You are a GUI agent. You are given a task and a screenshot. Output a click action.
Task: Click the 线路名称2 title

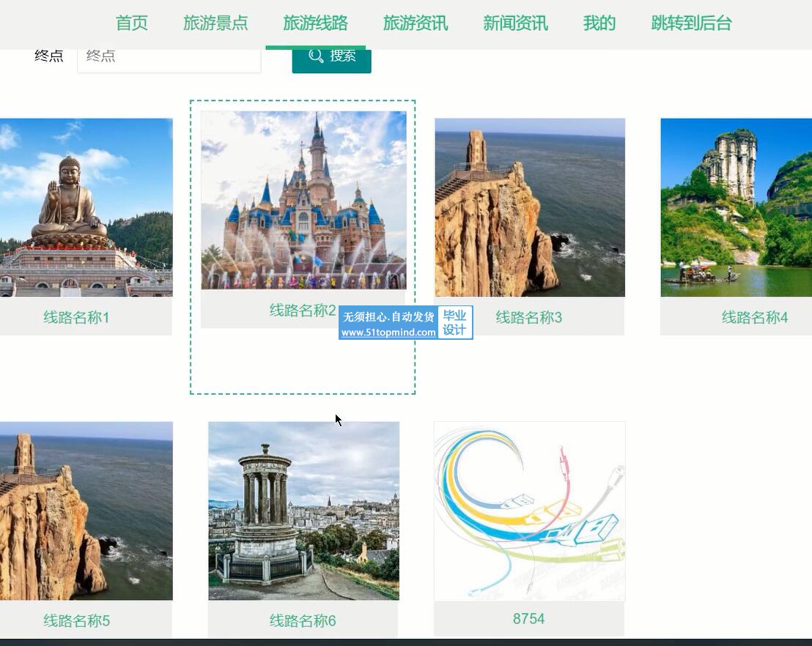303,310
